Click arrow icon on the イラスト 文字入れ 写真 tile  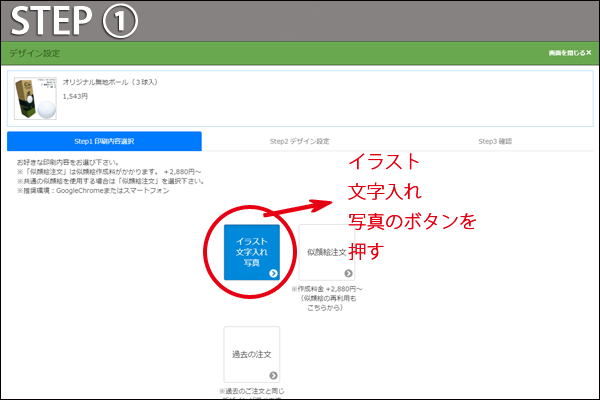tap(273, 273)
